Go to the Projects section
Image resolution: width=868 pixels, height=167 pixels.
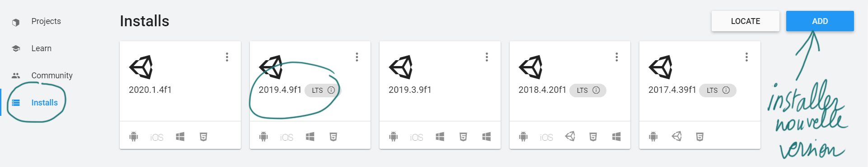pyautogui.click(x=46, y=21)
